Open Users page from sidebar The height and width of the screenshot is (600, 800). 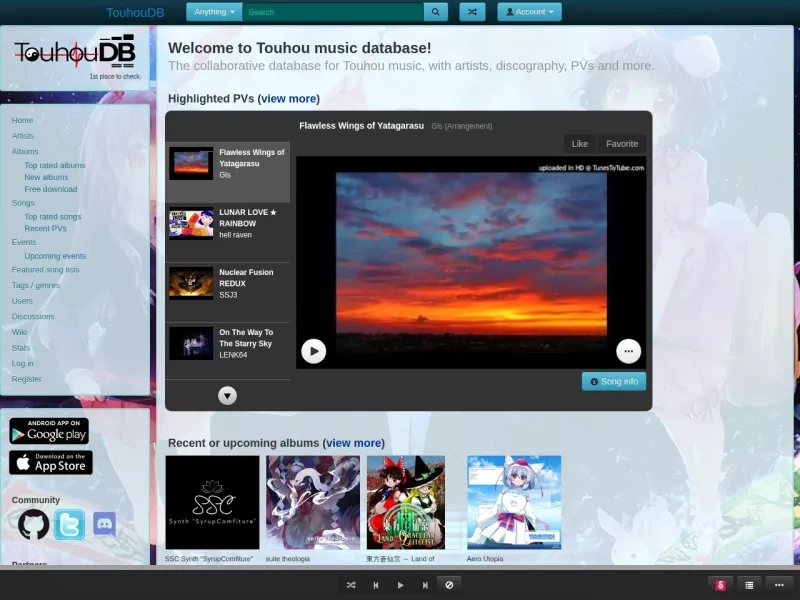tap(22, 301)
